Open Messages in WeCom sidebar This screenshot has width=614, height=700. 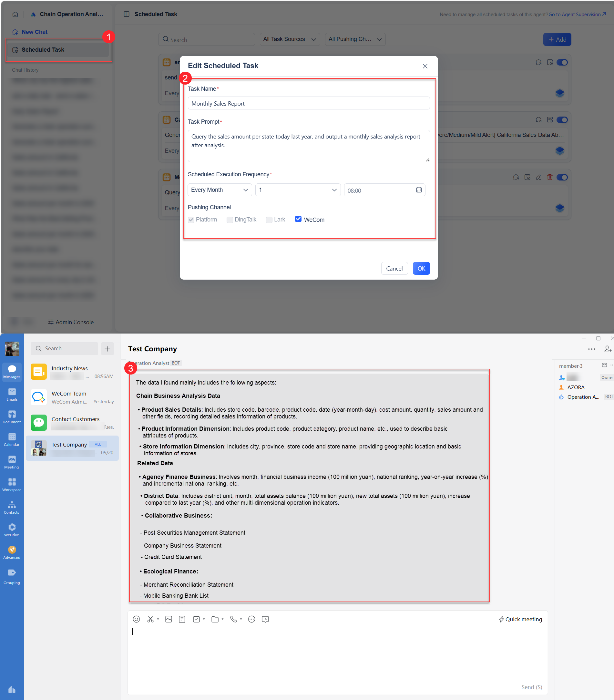pyautogui.click(x=12, y=372)
